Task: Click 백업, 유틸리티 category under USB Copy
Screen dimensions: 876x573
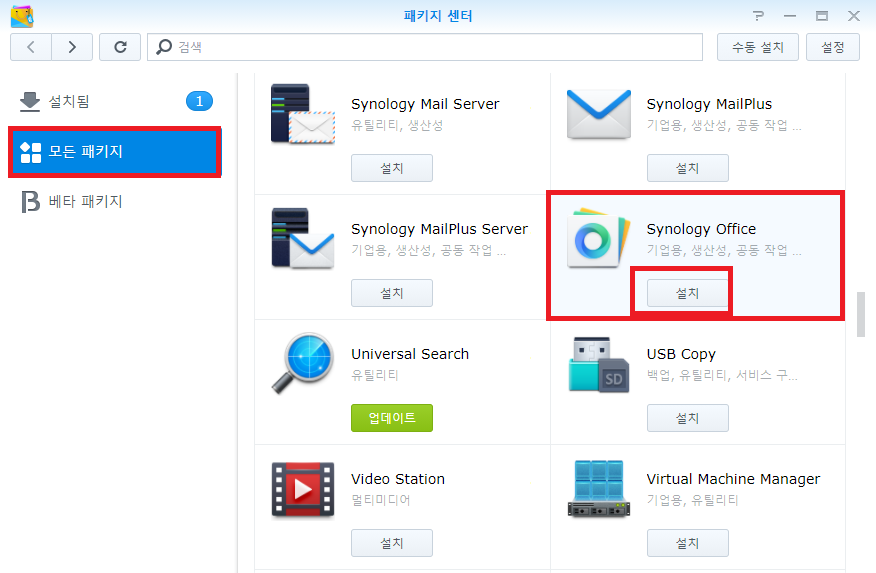Action: pos(722,375)
